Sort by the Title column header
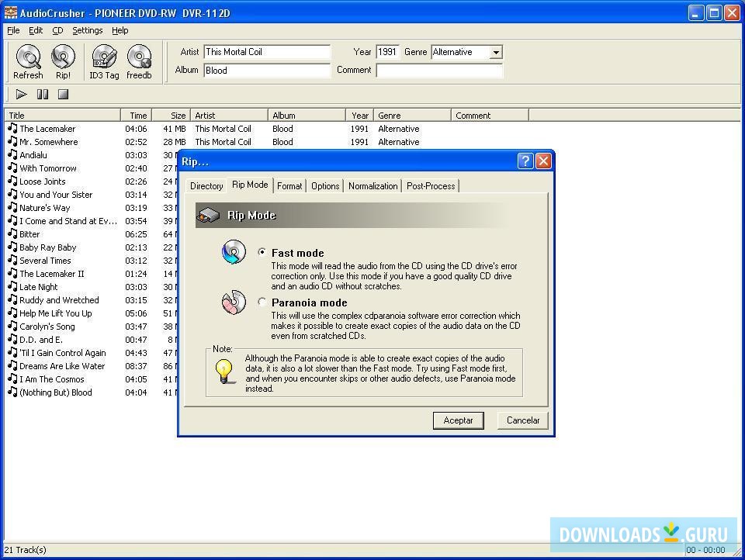 (x=62, y=115)
